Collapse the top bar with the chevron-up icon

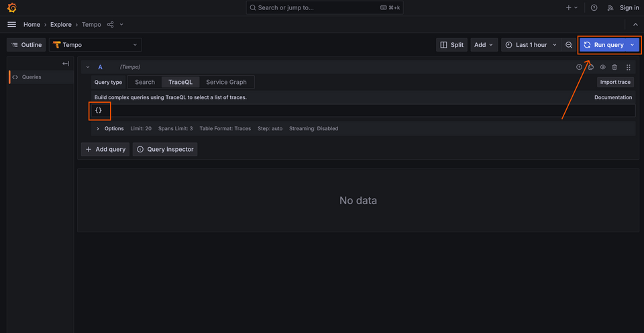[635, 24]
